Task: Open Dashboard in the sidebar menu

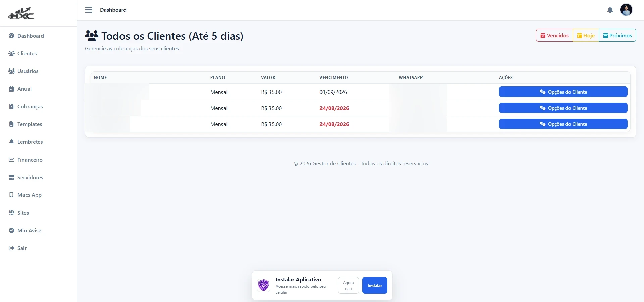Action: pos(31,36)
